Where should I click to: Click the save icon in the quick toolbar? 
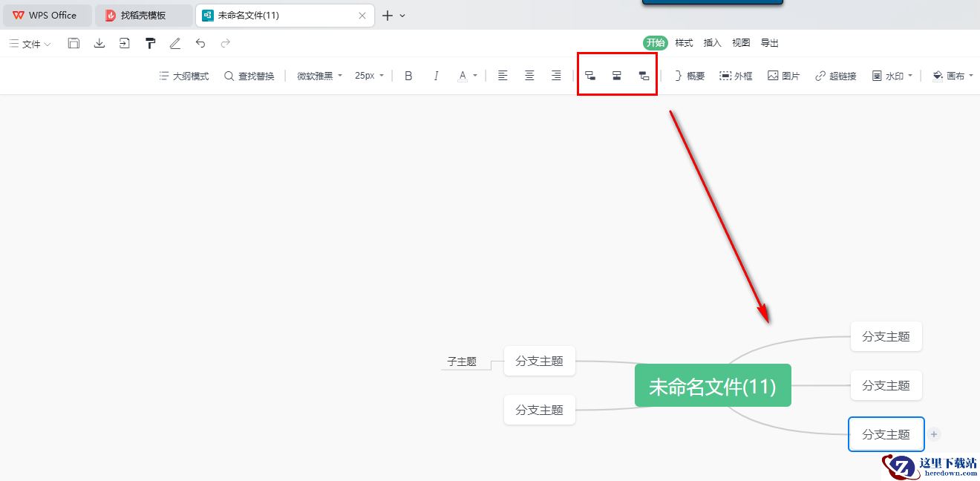(73, 44)
